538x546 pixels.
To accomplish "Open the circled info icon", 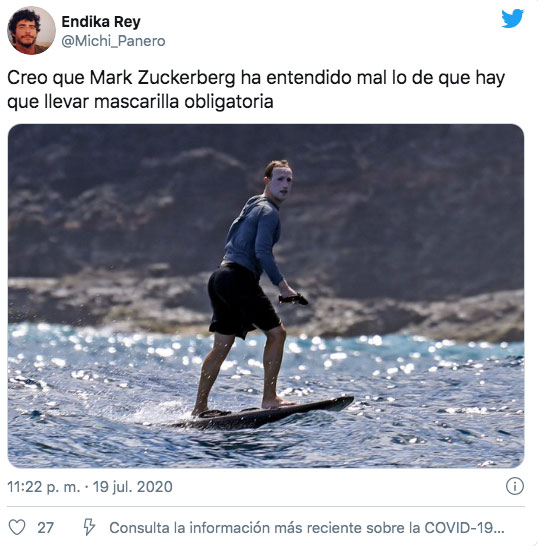I will (x=514, y=486).
